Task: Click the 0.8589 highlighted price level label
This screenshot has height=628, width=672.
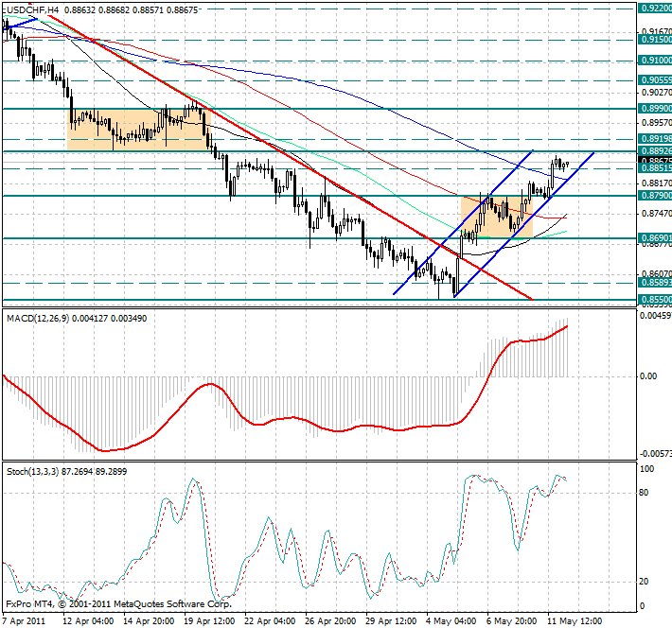Action: pyautogui.click(x=655, y=283)
